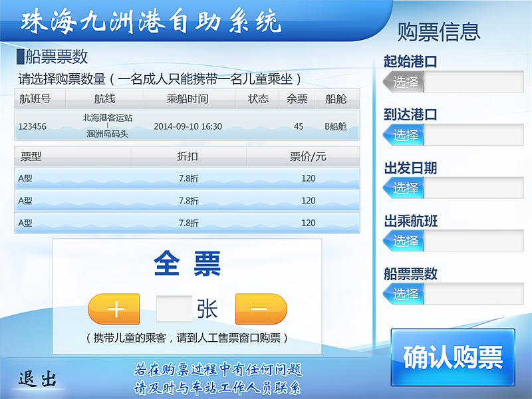Screen dimensions: 532x399
Task: Click 选择 button under 到达港口
Action: tap(404, 135)
